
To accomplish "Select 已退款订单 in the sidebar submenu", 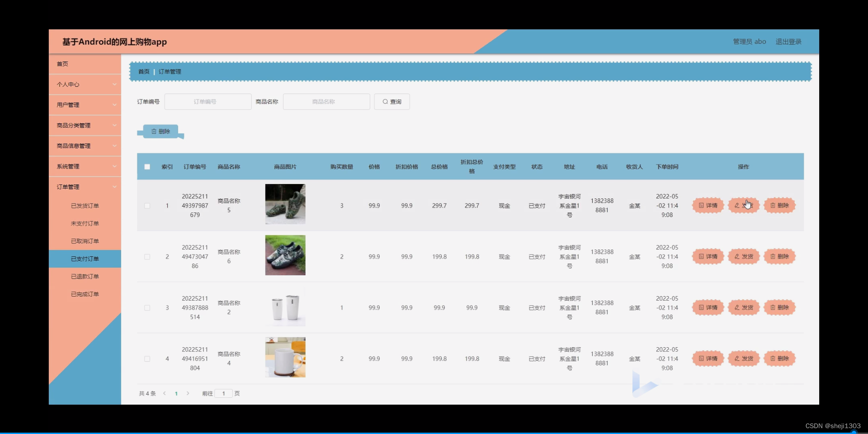I will point(85,276).
